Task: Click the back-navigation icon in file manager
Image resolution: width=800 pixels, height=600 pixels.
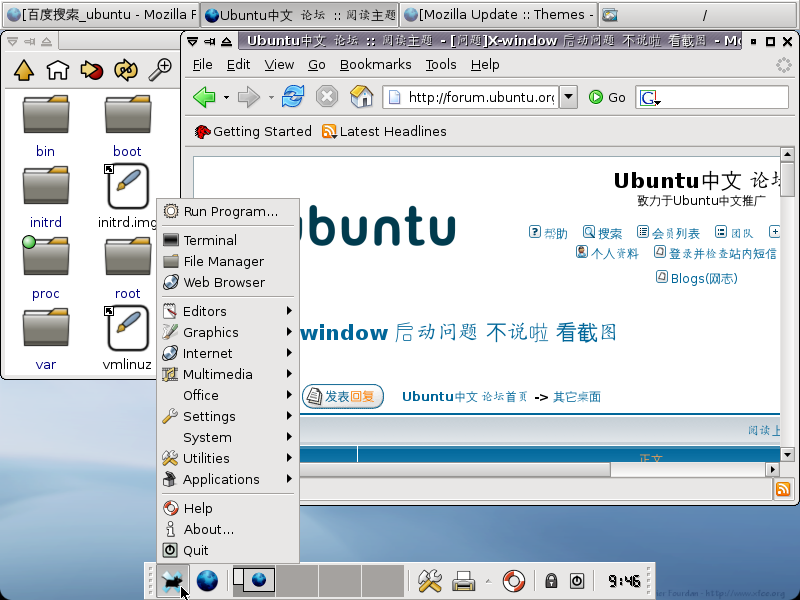Action: (92, 70)
